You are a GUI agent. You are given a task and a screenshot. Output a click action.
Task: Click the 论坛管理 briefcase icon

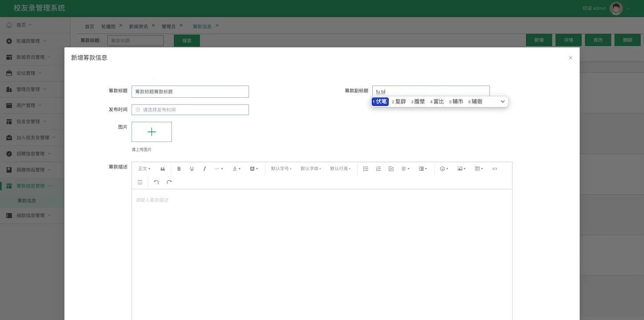coord(9,73)
